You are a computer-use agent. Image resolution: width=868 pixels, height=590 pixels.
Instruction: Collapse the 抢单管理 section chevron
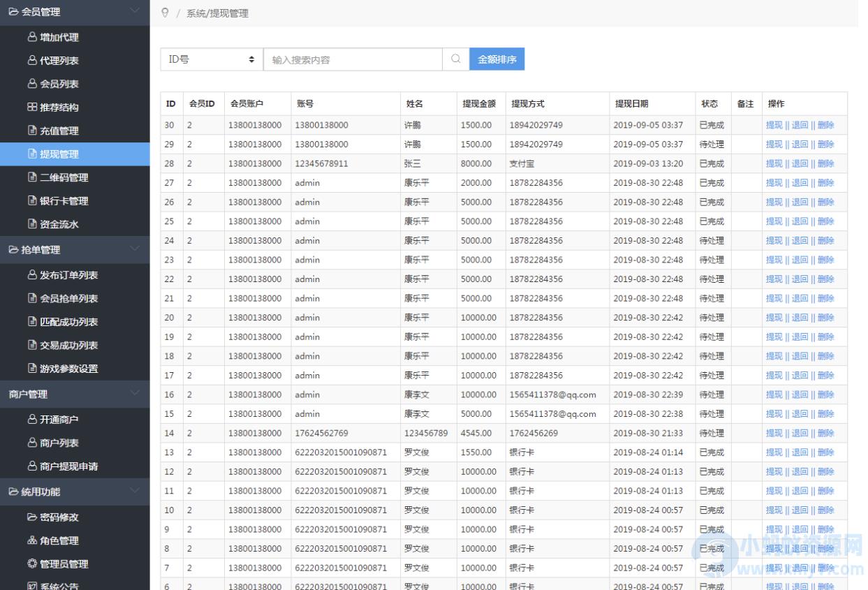(x=135, y=249)
